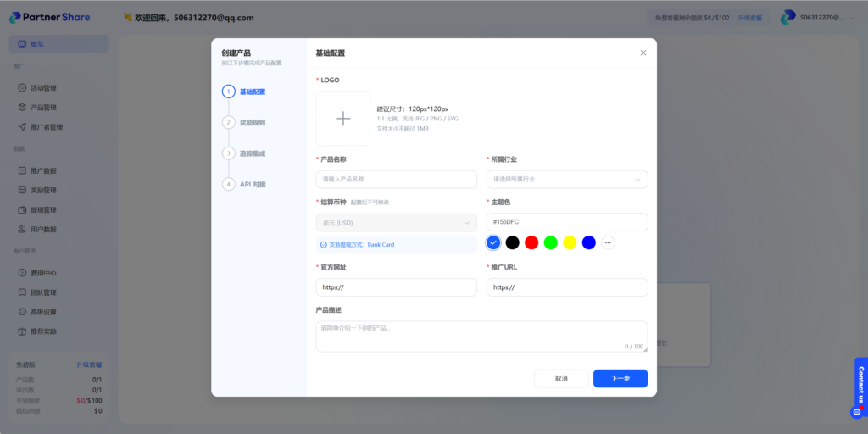
Task: Click the 推广者管理 paper plane icon
Action: [x=23, y=127]
